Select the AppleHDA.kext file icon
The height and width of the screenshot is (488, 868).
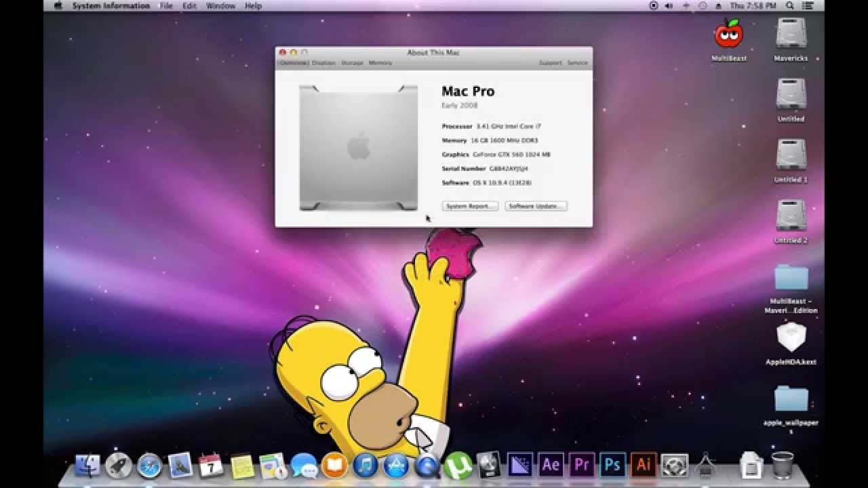[791, 338]
